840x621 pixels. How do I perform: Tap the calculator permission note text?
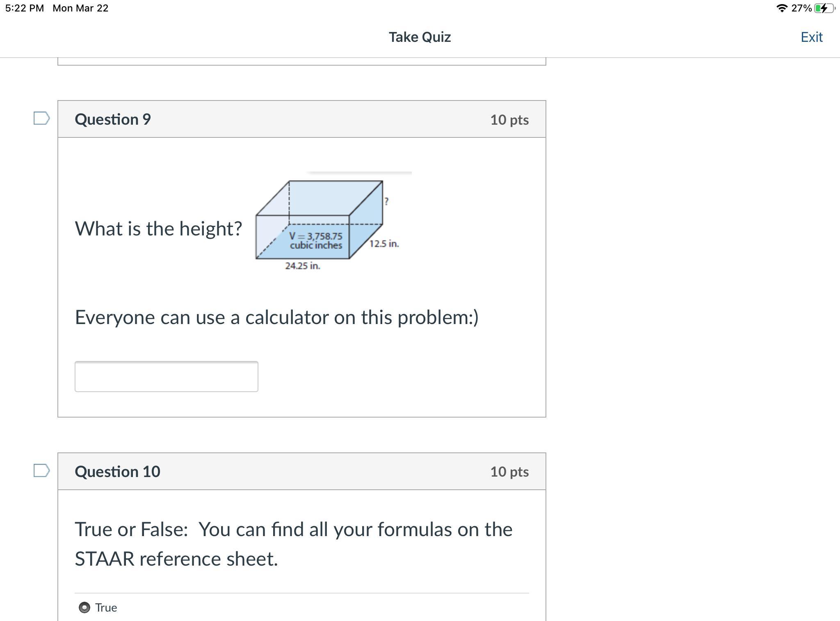coord(276,317)
